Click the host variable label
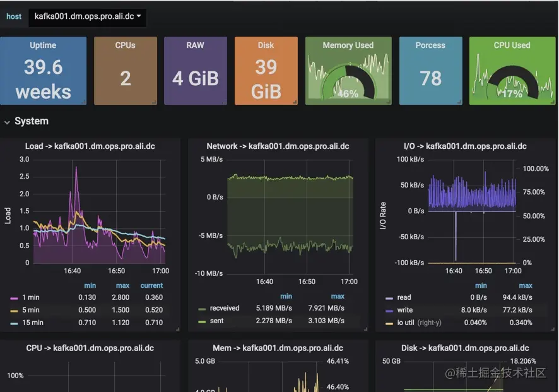The height and width of the screenshot is (392, 559). click(14, 17)
